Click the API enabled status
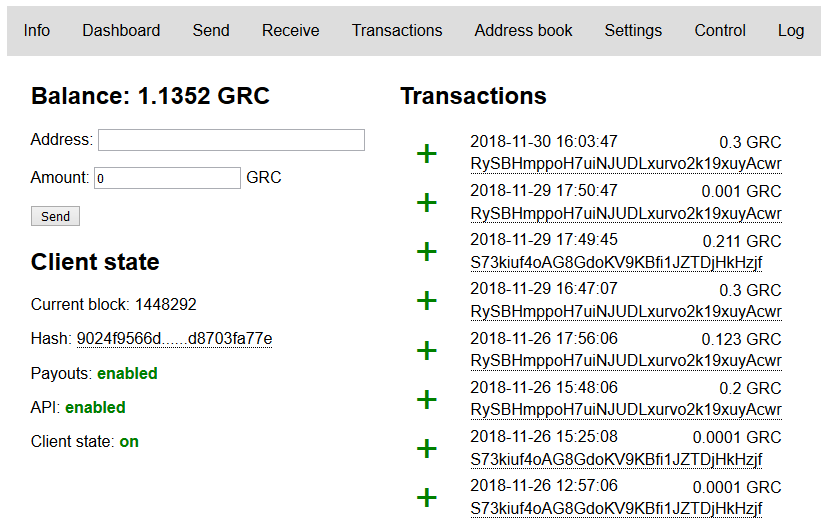The height and width of the screenshot is (529, 832). click(x=96, y=407)
